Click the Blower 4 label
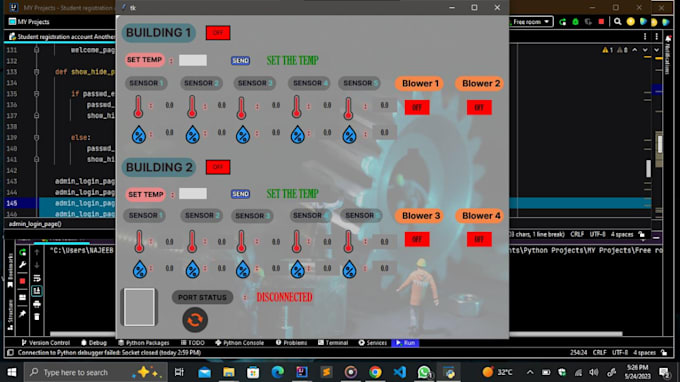Image resolution: width=680 pixels, height=382 pixels. (481, 215)
